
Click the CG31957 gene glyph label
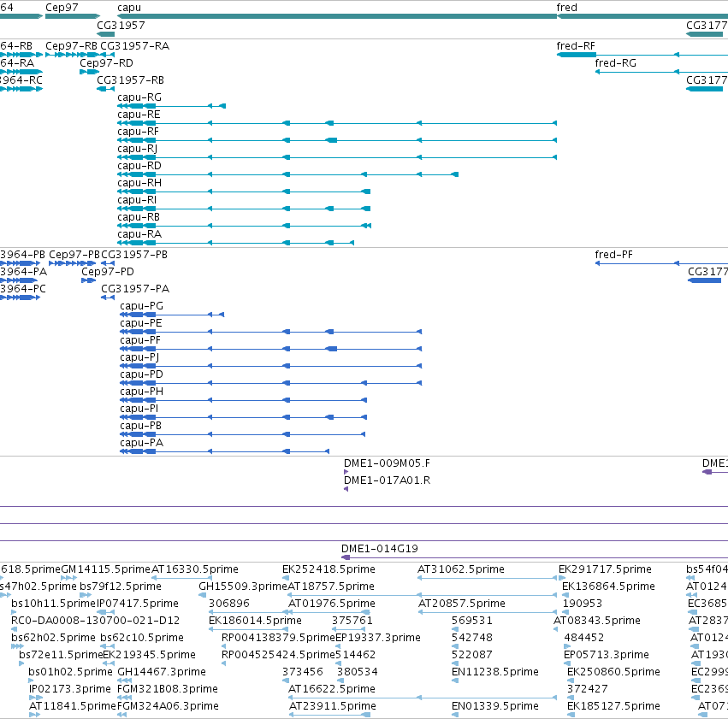pyautogui.click(x=121, y=25)
